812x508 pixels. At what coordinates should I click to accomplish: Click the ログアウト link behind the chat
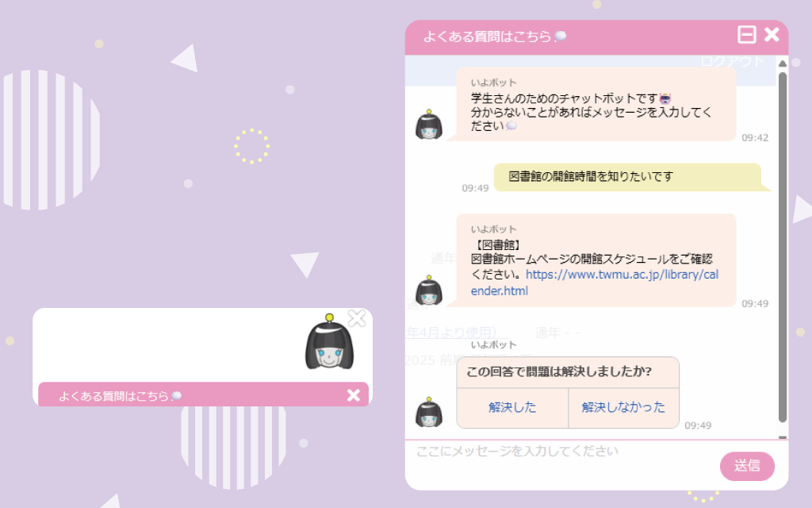733,61
